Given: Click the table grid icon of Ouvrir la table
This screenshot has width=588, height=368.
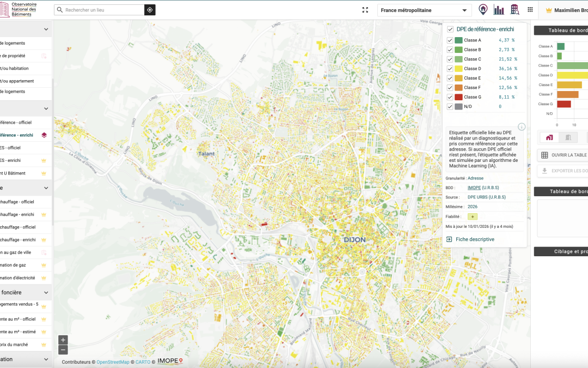Looking at the screenshot, I should (544, 155).
